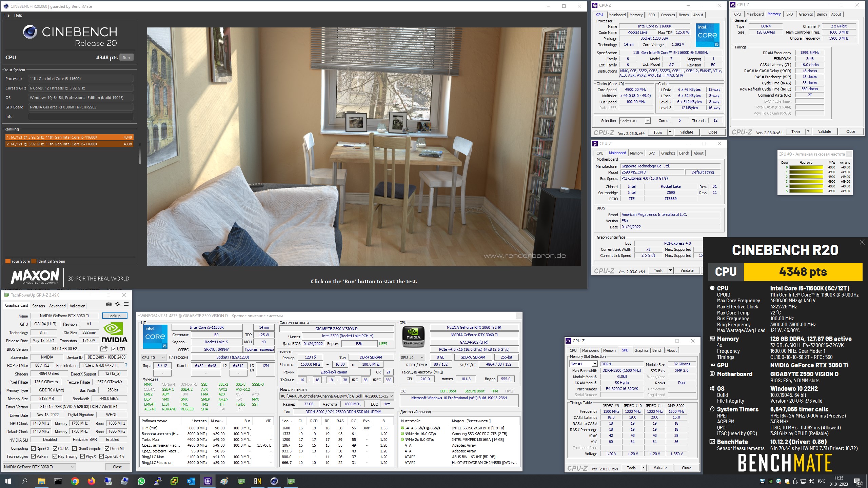
Task: Toggle Ray Tracing checkbox in GPU-Z
Action: coord(55,456)
